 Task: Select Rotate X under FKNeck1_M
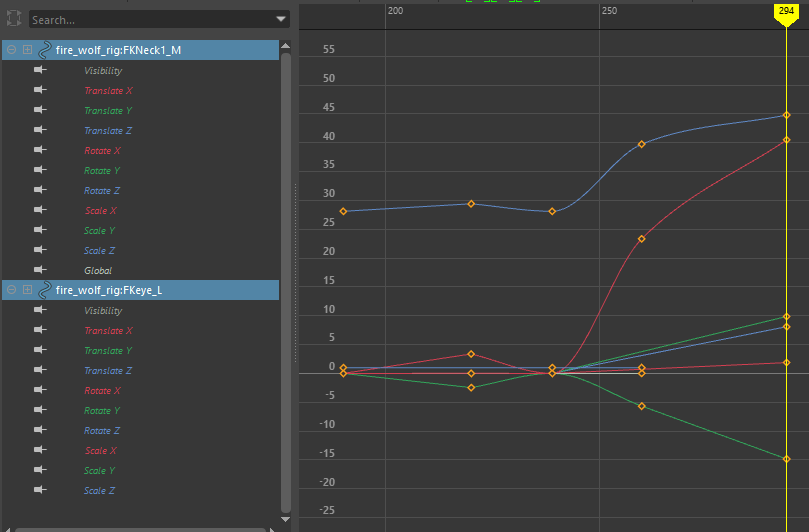[102, 151]
